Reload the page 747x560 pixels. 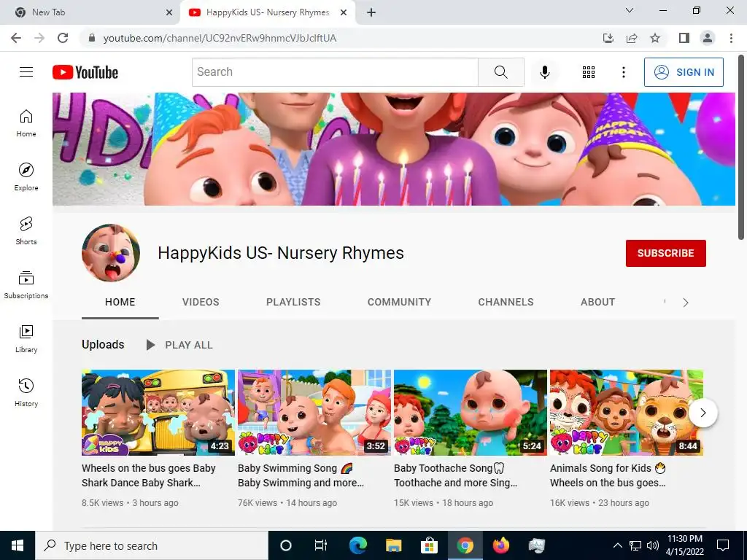click(63, 38)
